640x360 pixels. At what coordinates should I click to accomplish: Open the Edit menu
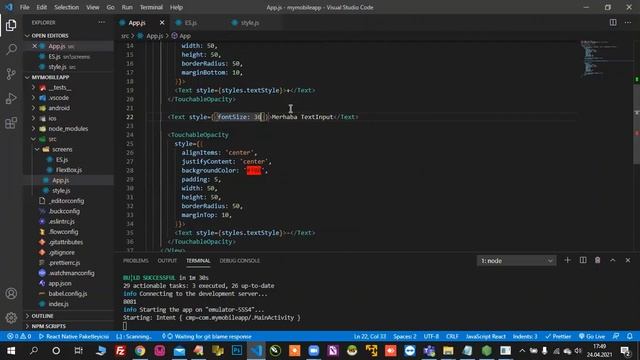pyautogui.click(x=41, y=7)
